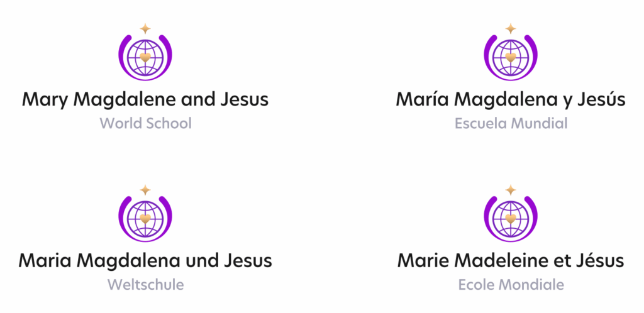The image size is (644, 313).
Task: Click gold star above French logo
Action: pyautogui.click(x=511, y=190)
